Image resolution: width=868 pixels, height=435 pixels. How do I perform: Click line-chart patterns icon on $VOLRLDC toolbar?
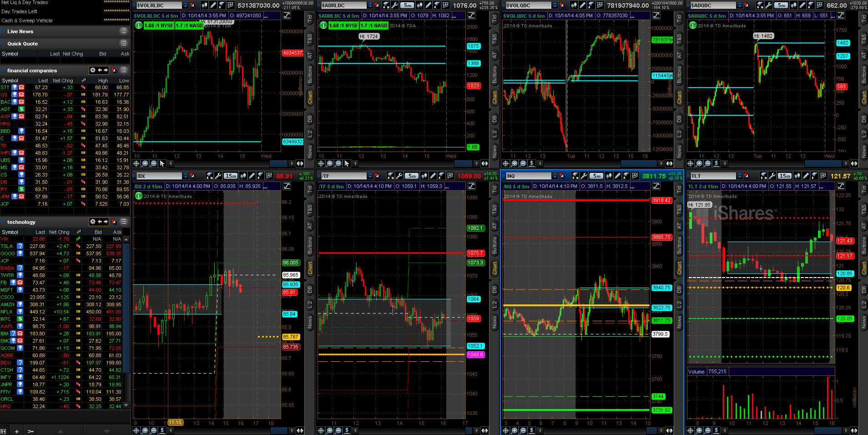[x=231, y=5]
